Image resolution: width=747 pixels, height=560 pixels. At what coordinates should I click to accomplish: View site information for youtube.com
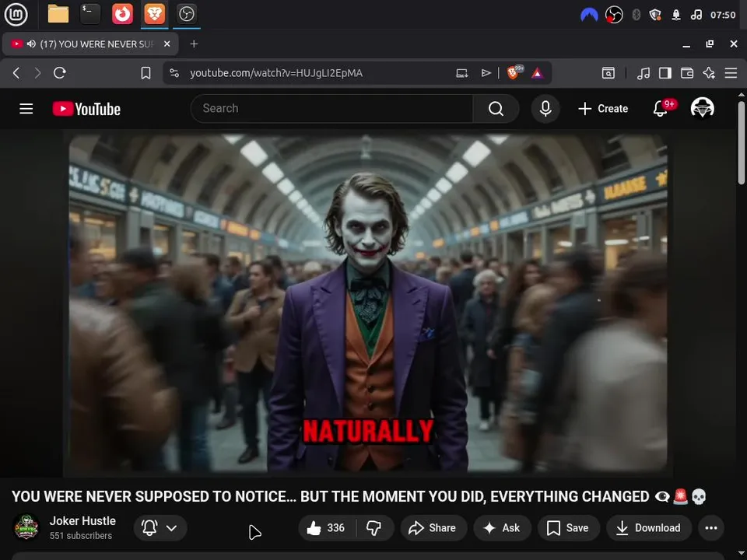(174, 73)
